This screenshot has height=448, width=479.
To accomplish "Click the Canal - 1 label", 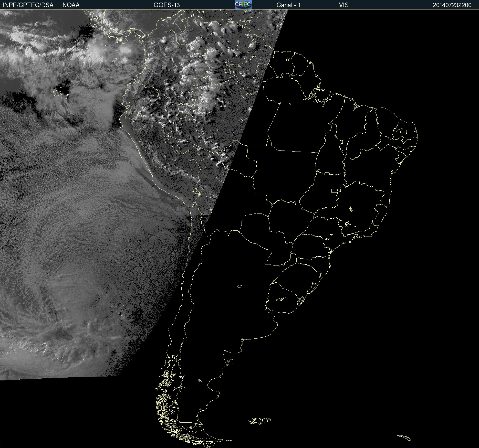I will point(288,5).
